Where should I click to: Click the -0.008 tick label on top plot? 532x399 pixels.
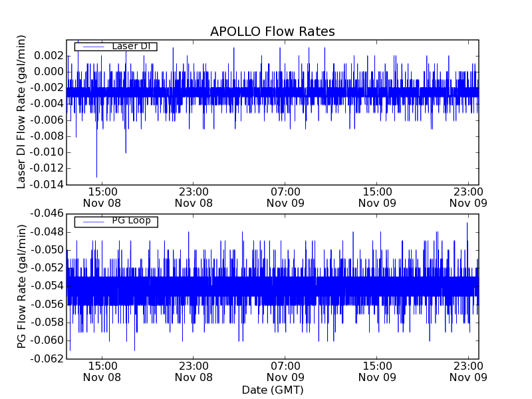click(47, 136)
